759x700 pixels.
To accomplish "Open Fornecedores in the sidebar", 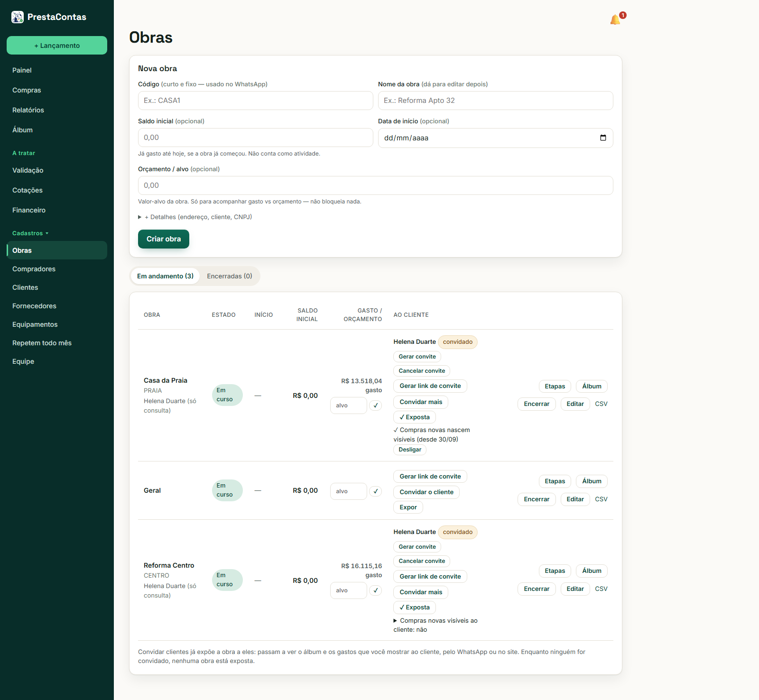I will point(57,306).
